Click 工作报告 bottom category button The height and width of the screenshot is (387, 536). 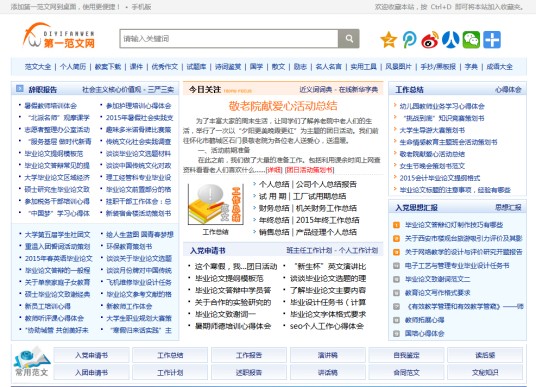[249, 355]
